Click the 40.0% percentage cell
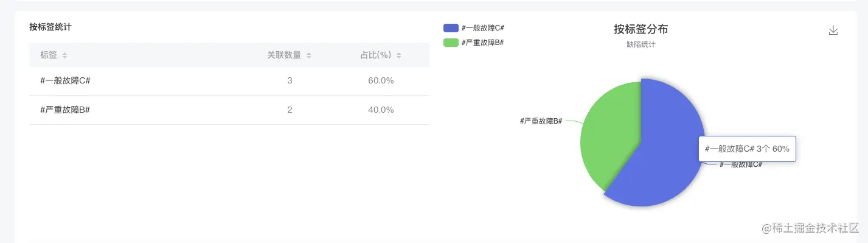Image resolution: width=868 pixels, height=243 pixels. [x=381, y=110]
